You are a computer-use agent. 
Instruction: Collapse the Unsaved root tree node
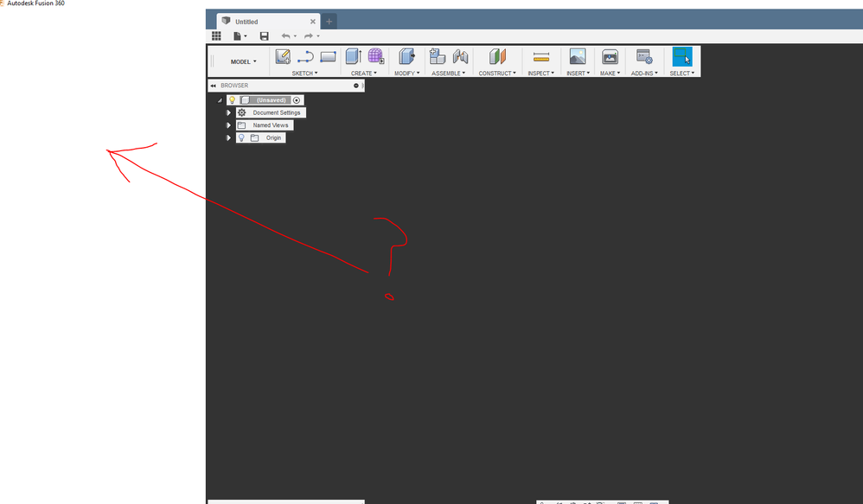(221, 100)
